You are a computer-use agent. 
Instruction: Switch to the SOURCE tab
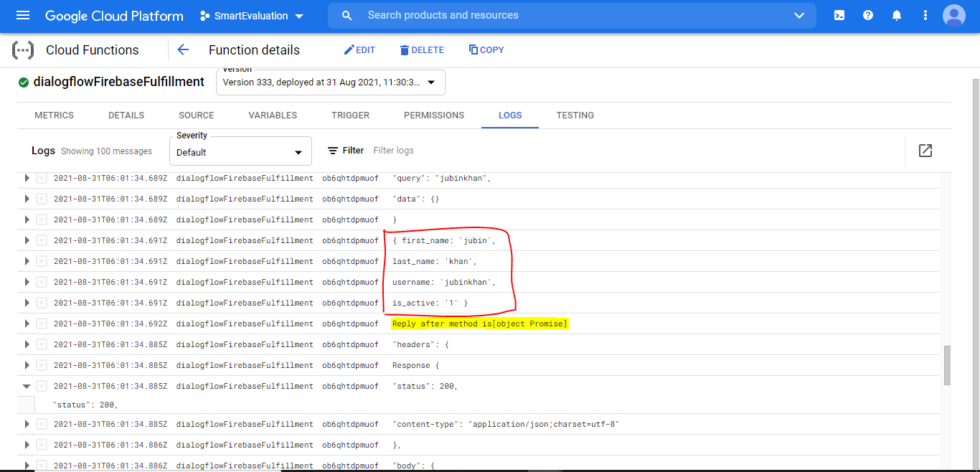(197, 115)
